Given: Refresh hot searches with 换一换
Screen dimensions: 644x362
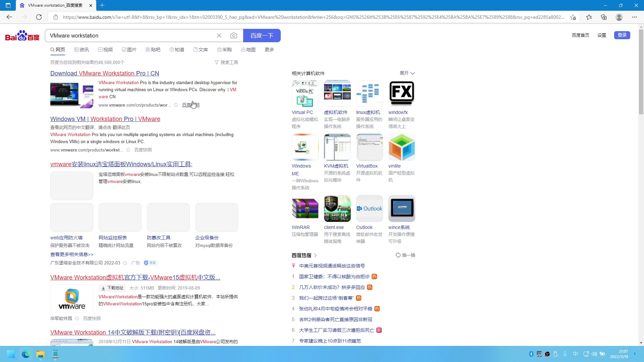Looking at the screenshot, I should coord(406,255).
